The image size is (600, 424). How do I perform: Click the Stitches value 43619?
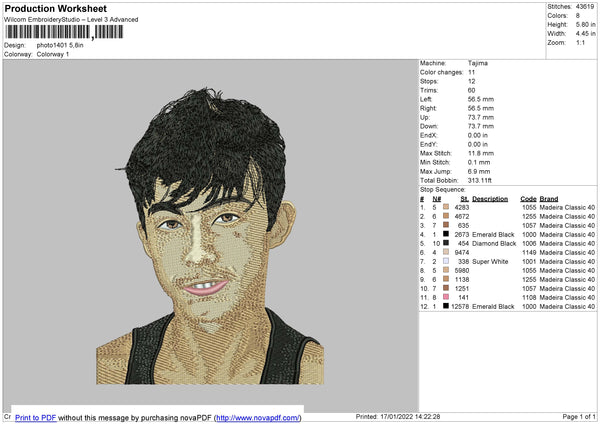click(585, 7)
